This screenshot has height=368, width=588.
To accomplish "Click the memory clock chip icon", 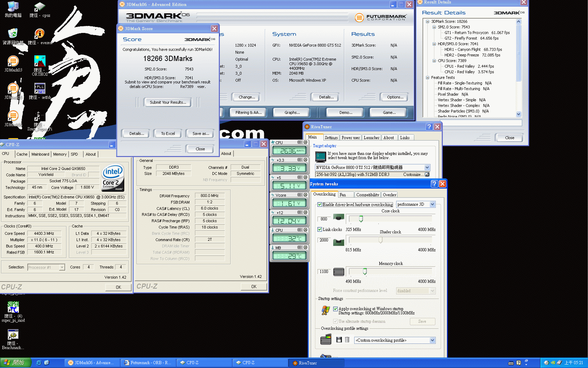I will (x=338, y=272).
